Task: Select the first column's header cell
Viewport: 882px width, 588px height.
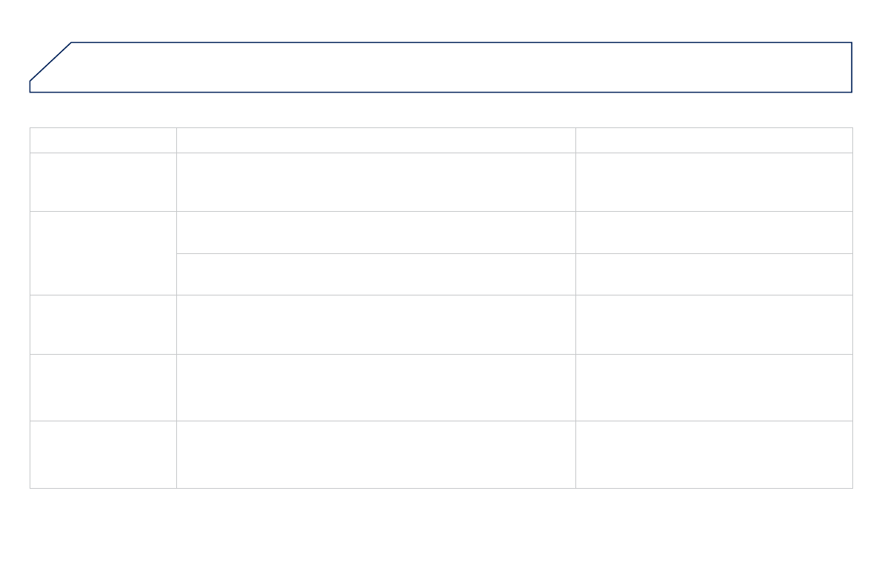Action: pos(103,140)
